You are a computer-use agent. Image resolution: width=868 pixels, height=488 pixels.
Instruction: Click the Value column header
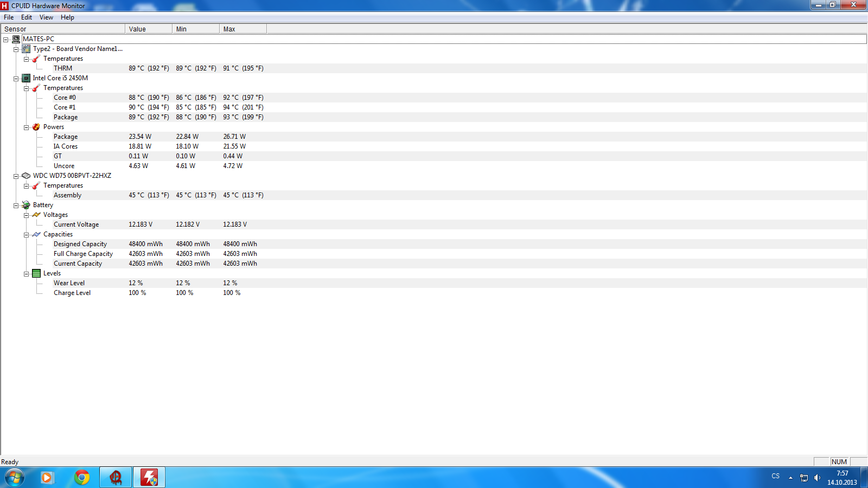coord(149,29)
